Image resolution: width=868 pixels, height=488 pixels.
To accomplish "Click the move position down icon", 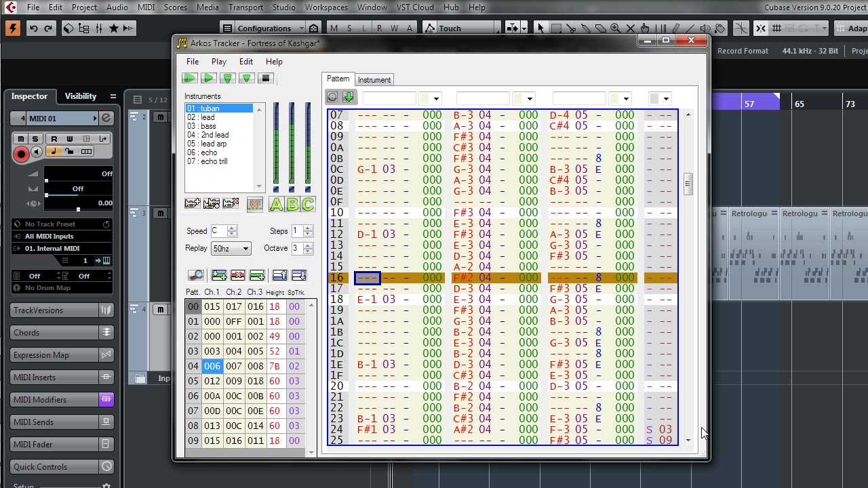I will [x=298, y=275].
